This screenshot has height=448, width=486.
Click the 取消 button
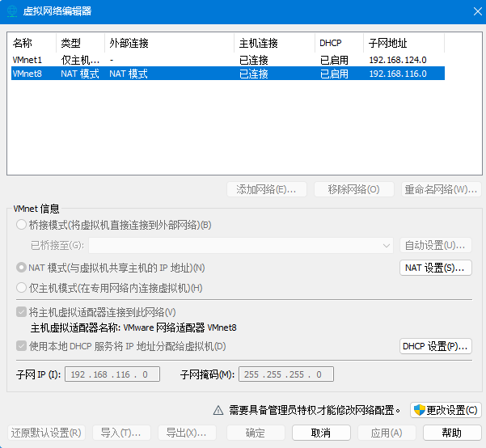tap(321, 433)
